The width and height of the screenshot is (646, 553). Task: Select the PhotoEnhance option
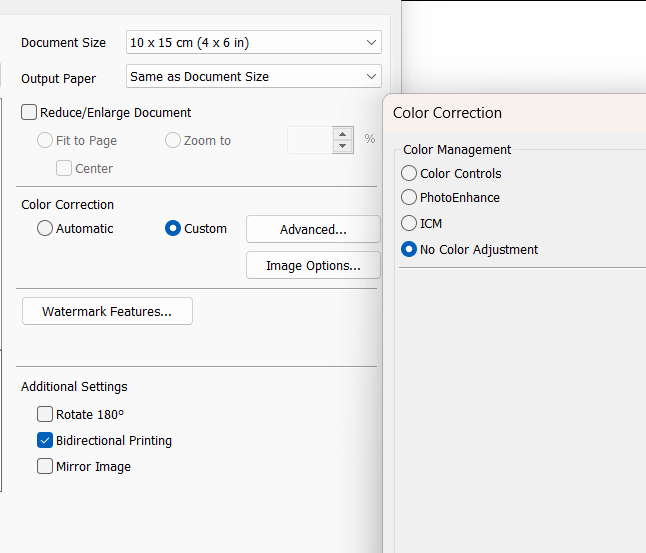click(409, 198)
